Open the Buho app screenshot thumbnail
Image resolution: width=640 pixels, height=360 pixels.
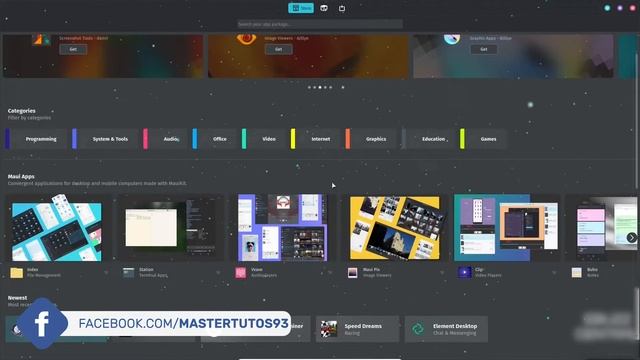(x=602, y=228)
